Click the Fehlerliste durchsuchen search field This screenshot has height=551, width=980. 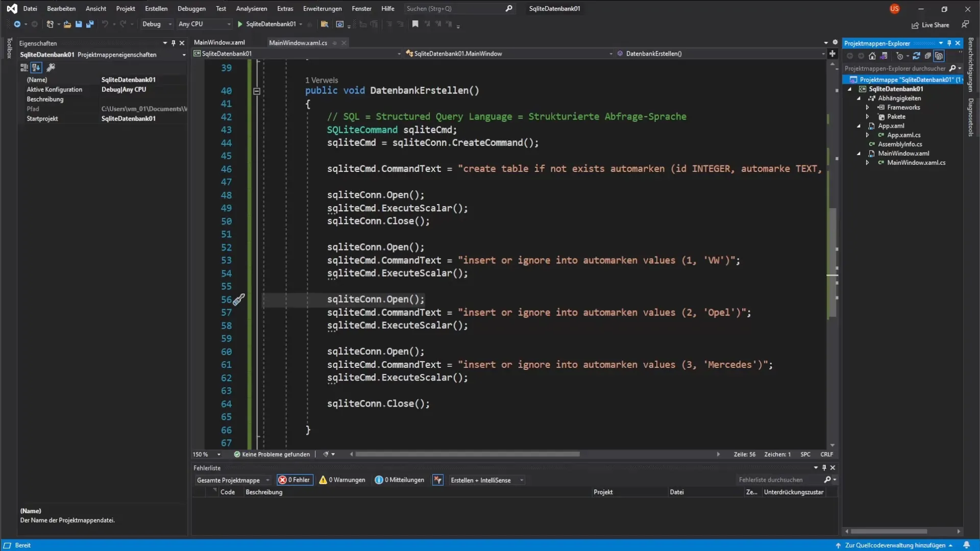tap(779, 480)
